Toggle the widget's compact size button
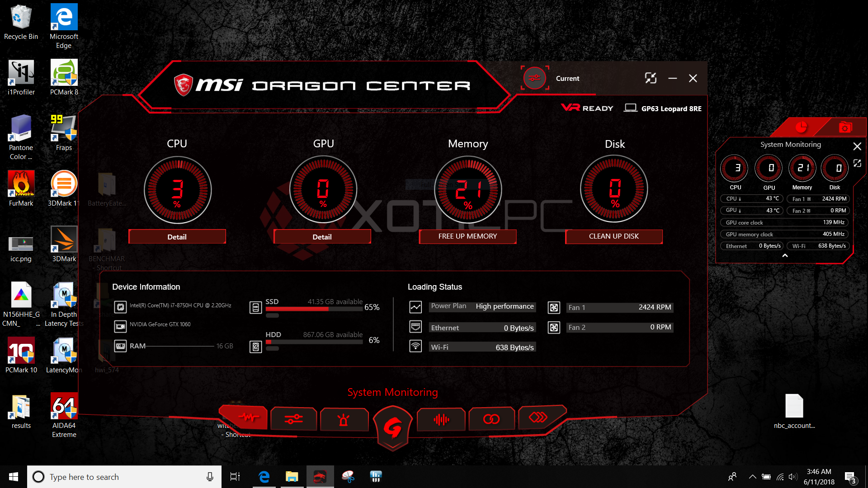This screenshot has width=868, height=488. (857, 163)
